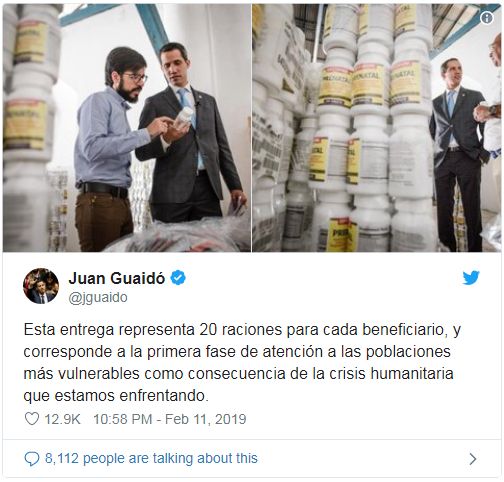
Task: Click the tweet text starting 'Esta entrega representa'
Action: 242,362
